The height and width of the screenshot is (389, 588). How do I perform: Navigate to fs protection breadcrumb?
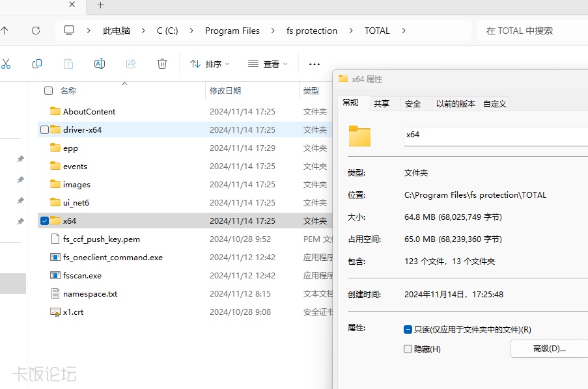[312, 31]
